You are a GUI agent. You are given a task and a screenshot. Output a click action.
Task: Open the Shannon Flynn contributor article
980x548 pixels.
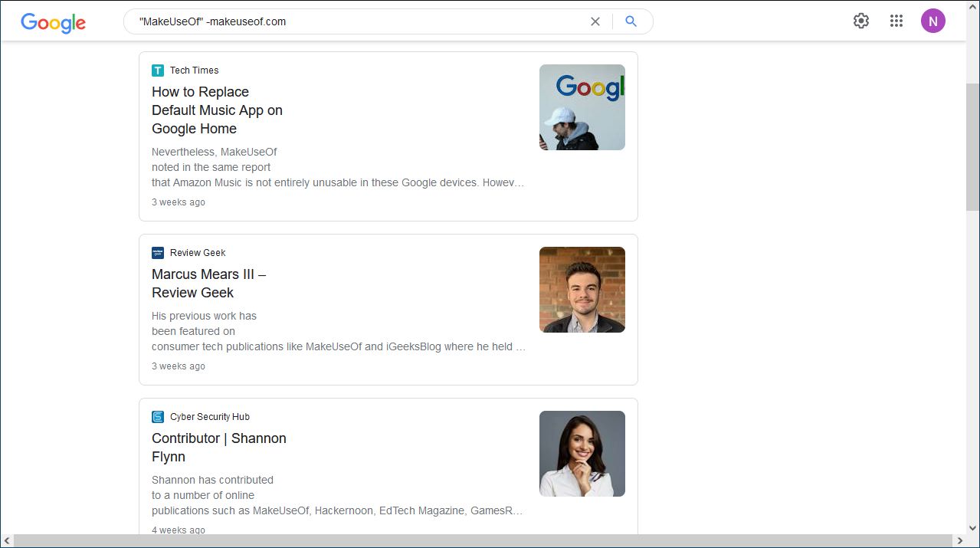tap(218, 447)
